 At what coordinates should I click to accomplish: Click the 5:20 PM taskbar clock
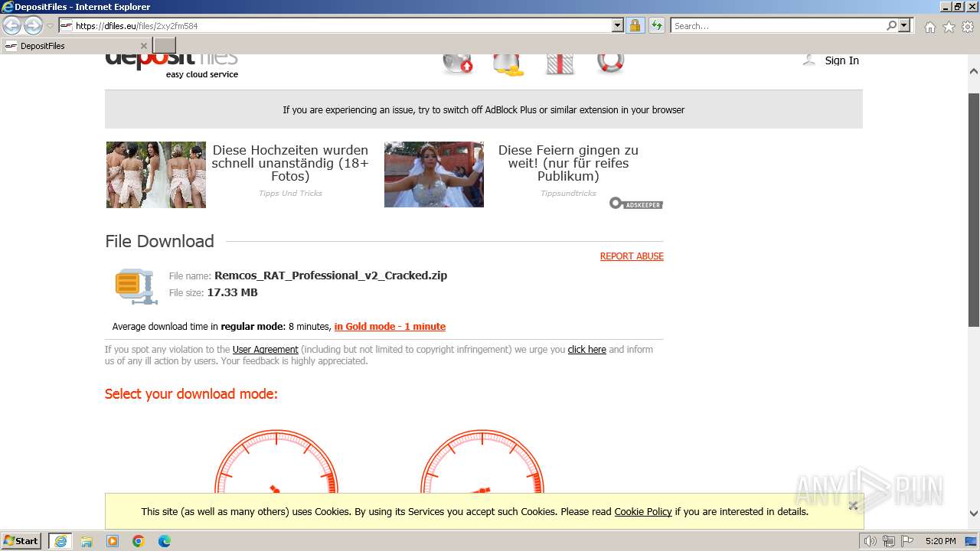pos(940,541)
